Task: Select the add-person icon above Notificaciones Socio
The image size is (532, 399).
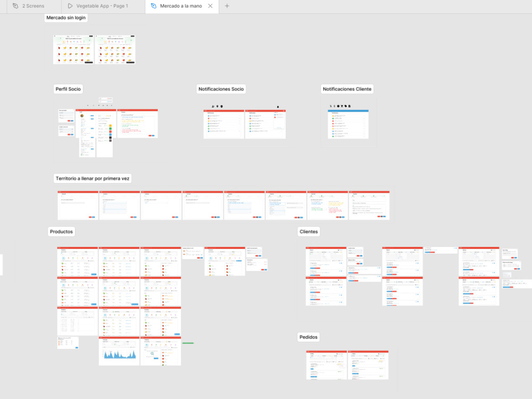Action: pos(213,106)
